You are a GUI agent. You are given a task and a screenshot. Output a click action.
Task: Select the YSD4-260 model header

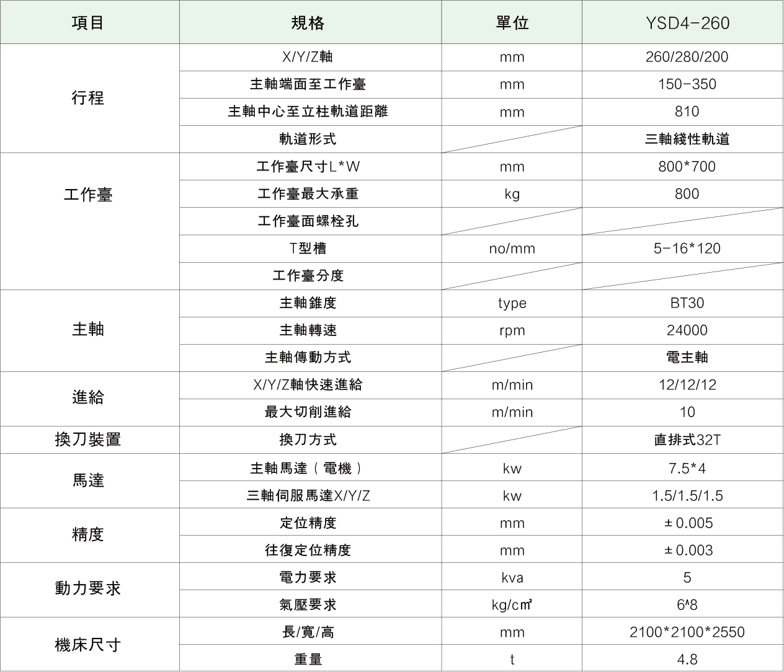[x=687, y=23]
